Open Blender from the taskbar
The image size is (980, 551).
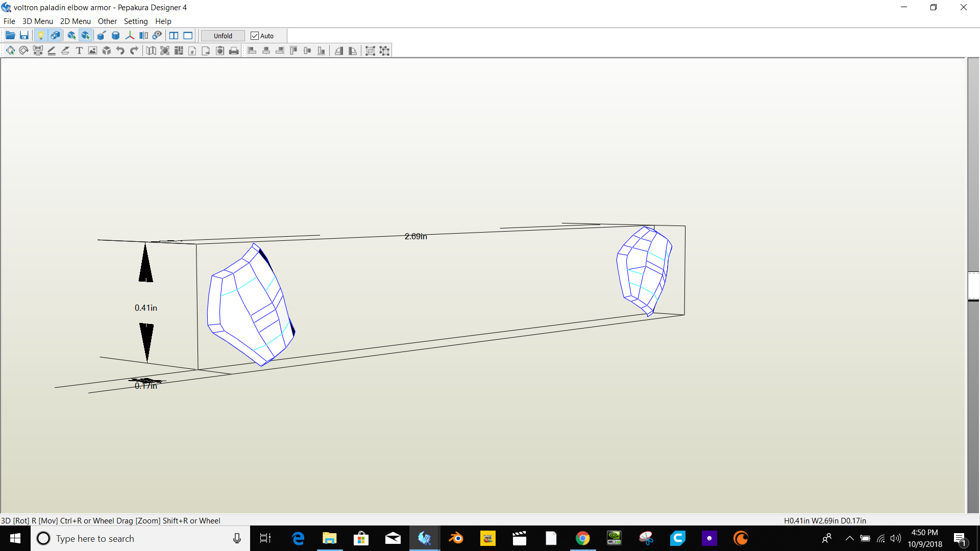coord(456,538)
